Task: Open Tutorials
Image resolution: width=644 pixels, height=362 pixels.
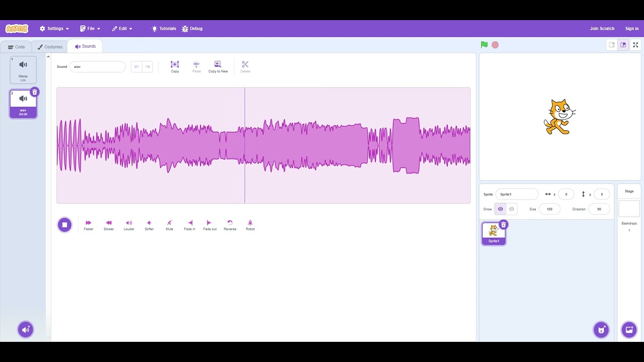Action: (x=164, y=29)
